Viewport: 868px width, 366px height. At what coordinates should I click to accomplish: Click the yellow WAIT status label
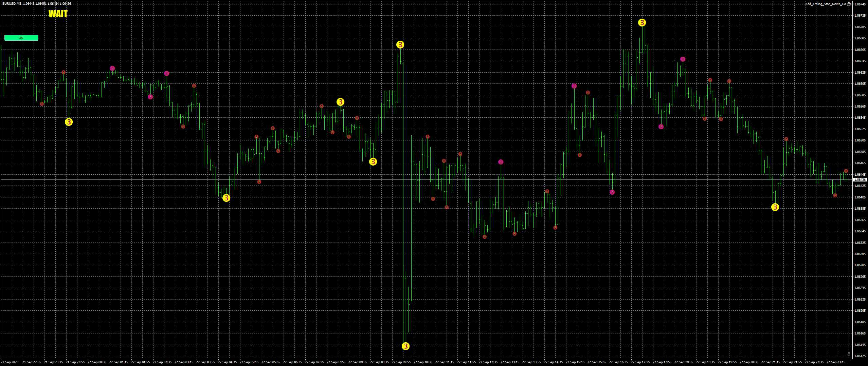tap(58, 14)
